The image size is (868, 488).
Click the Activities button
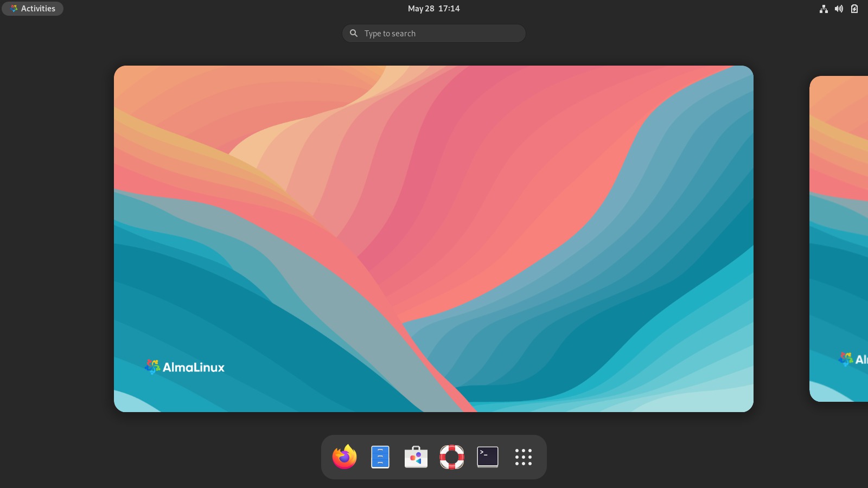click(x=33, y=9)
